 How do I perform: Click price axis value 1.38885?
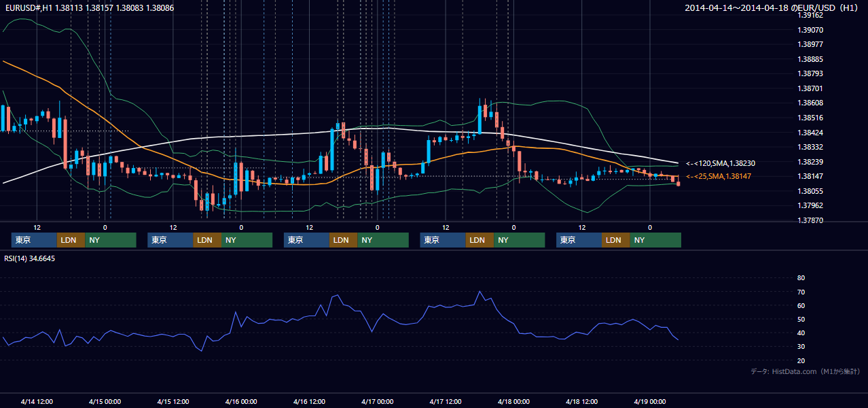tap(810, 59)
